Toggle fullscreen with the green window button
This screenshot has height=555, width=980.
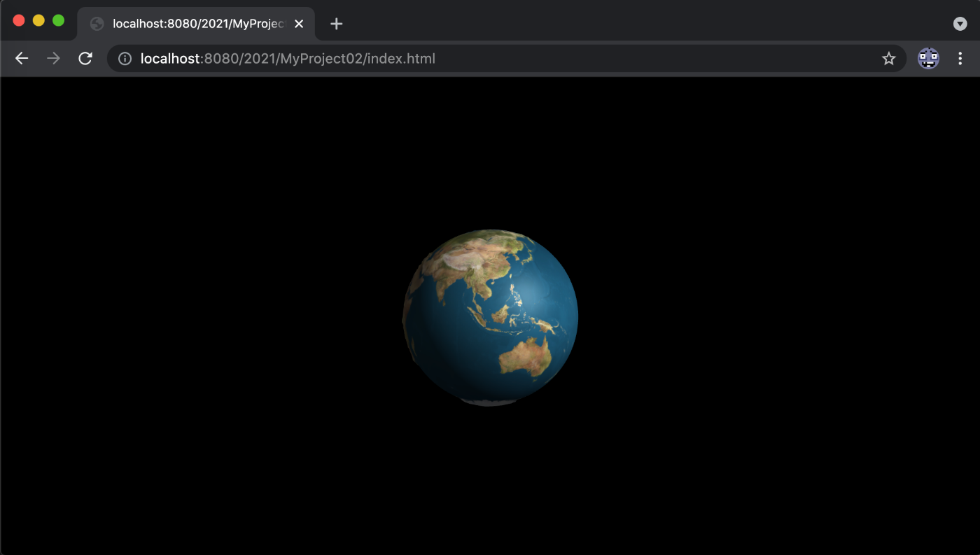tap(58, 22)
